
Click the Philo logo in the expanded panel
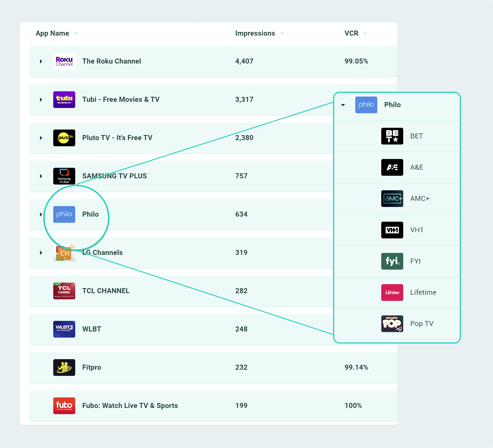coord(366,105)
